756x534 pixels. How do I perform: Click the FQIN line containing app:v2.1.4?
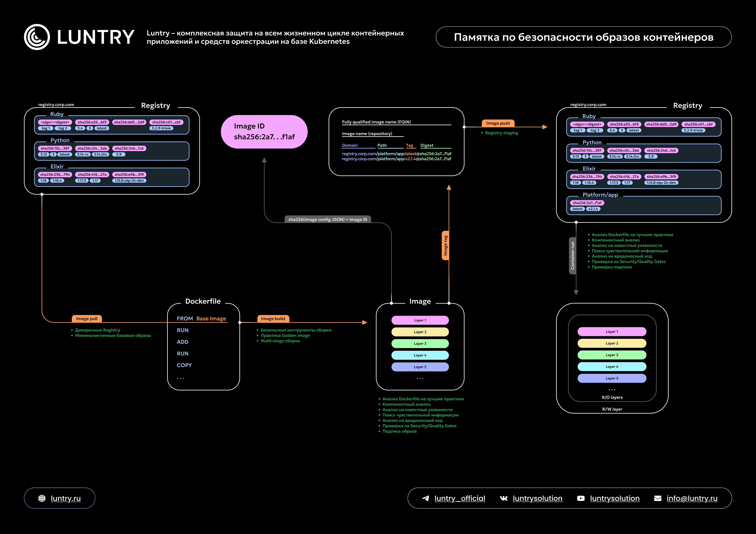click(x=396, y=159)
